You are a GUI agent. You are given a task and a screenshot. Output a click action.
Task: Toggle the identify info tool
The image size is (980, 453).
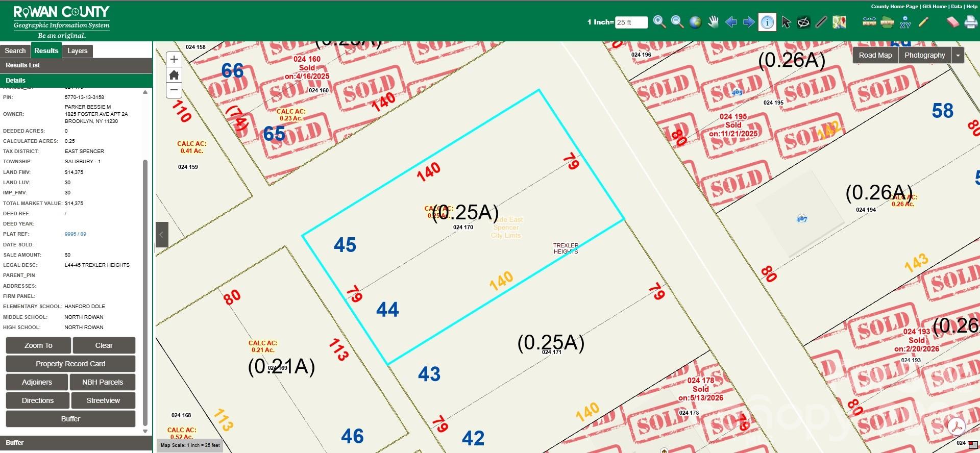767,22
